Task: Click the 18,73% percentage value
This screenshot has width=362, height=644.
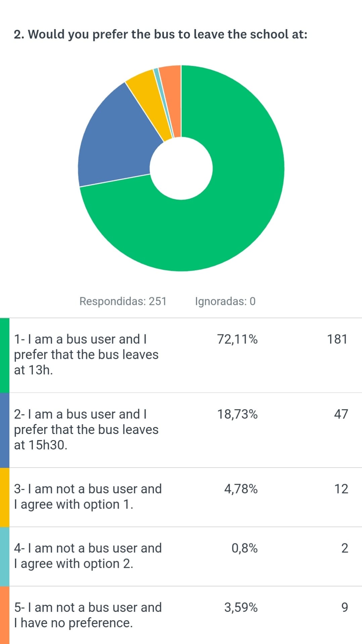Action: point(237,414)
